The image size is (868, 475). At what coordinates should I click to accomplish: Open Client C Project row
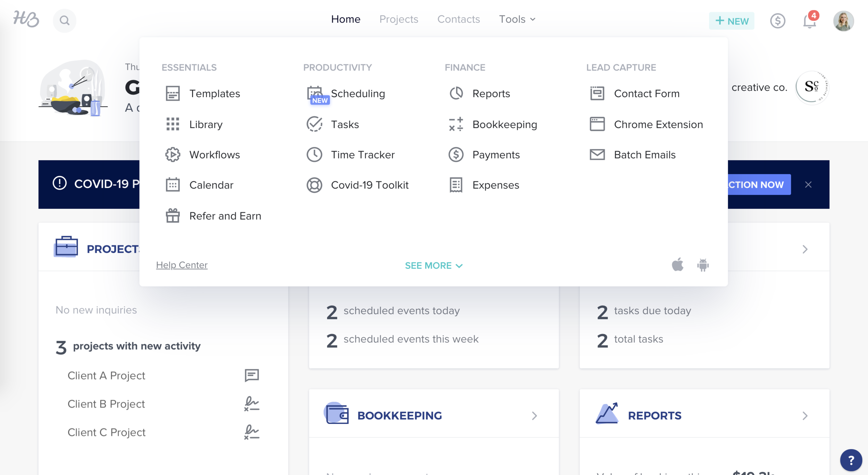coord(163,432)
